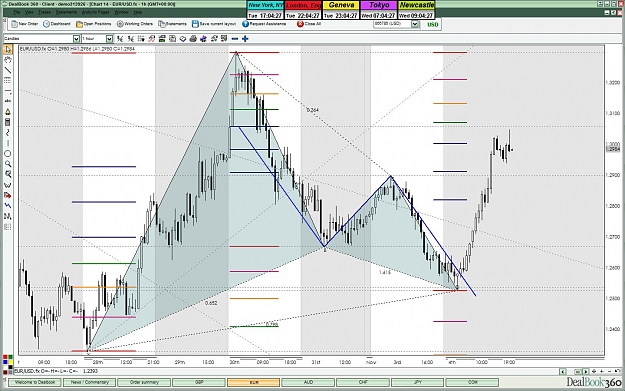Viewport: 625px width, 391px height.
Task: Switch to GBP tab
Action: pos(199,382)
